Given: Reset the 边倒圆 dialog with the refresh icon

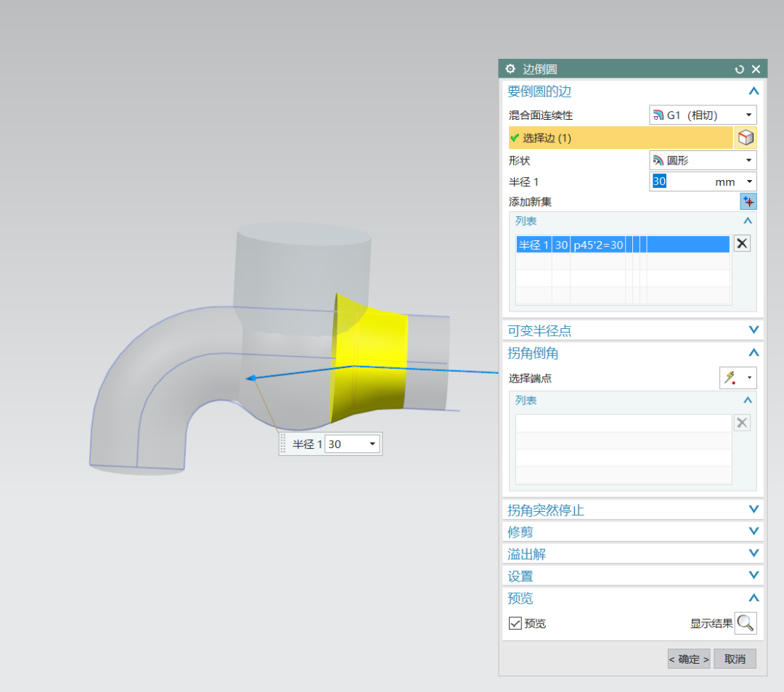Looking at the screenshot, I should [x=739, y=70].
